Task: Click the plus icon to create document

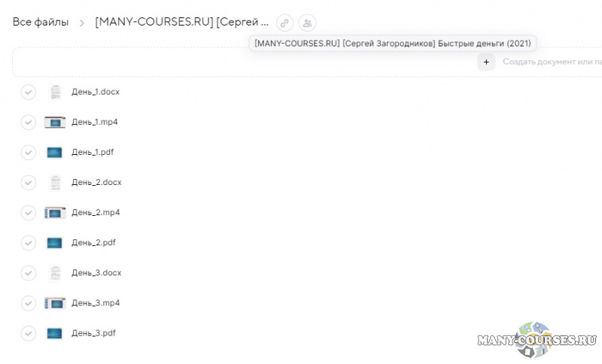Action: (486, 62)
